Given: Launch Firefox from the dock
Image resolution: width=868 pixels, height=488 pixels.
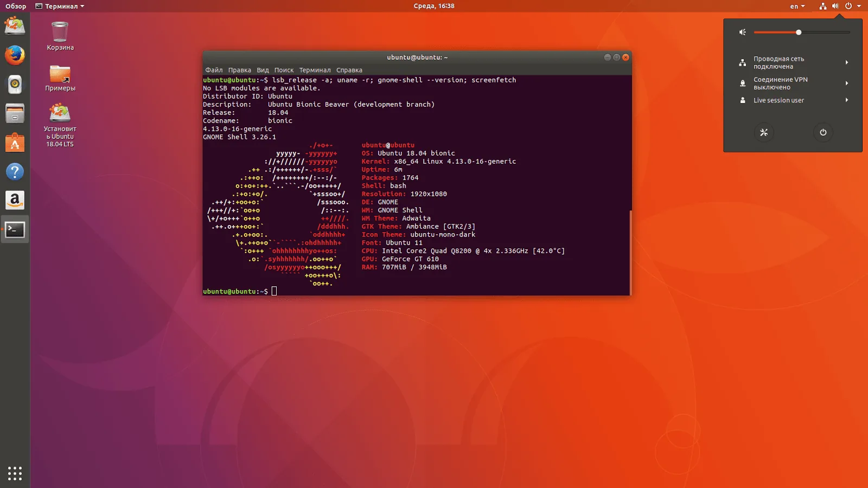Looking at the screenshot, I should (15, 55).
